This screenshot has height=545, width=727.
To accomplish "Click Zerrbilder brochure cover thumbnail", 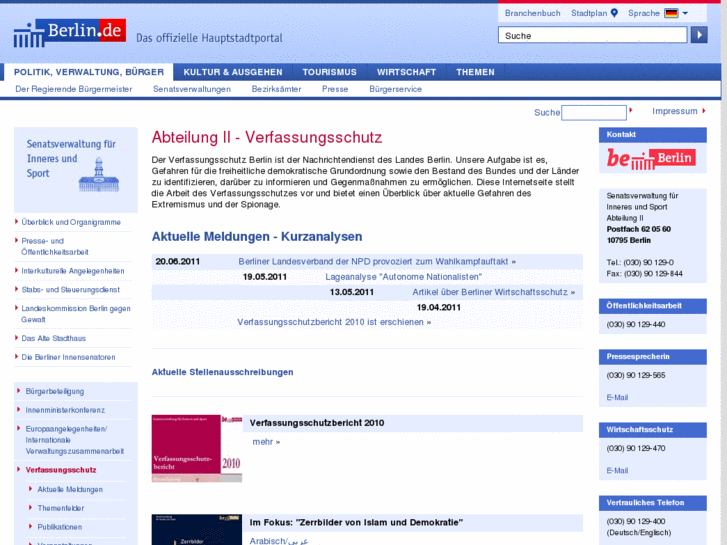I will (197, 529).
